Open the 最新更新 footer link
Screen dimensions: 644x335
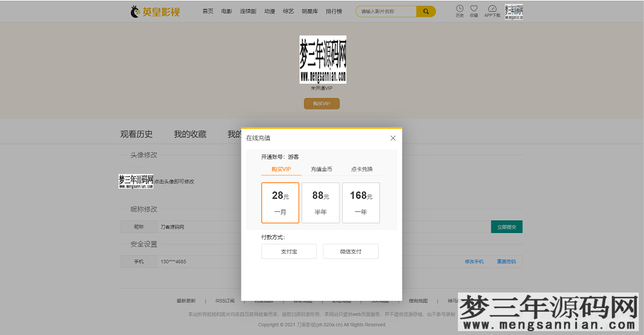point(186,301)
